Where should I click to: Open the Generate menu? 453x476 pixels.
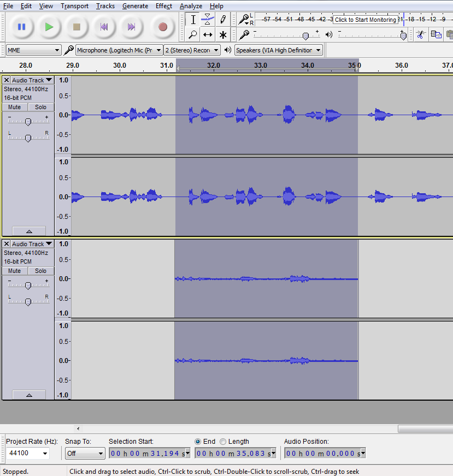coord(135,6)
